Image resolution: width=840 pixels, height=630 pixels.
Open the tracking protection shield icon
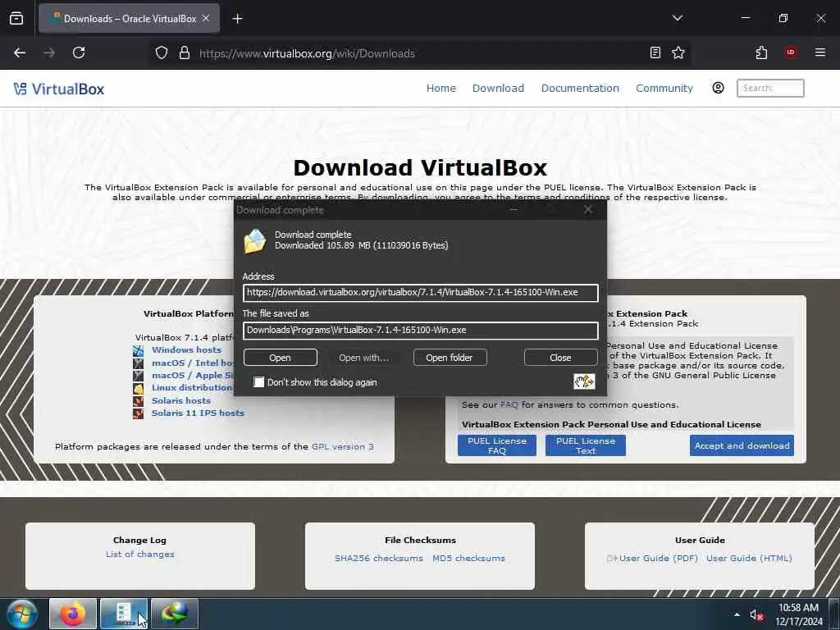(x=162, y=53)
